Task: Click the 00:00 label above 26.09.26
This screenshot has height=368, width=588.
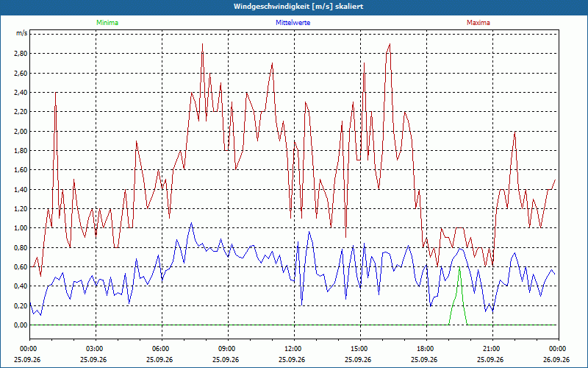Action: click(559, 349)
